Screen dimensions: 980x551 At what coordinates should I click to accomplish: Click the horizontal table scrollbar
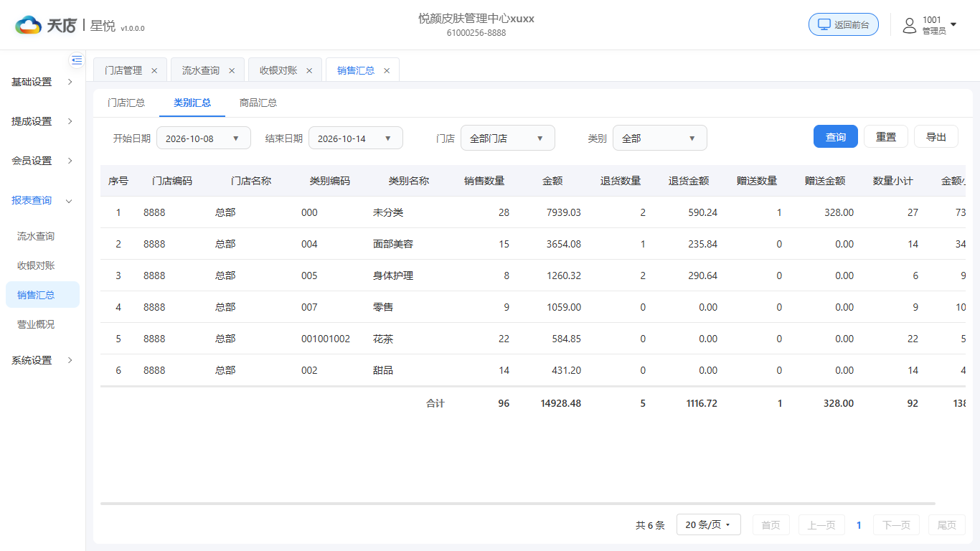518,504
